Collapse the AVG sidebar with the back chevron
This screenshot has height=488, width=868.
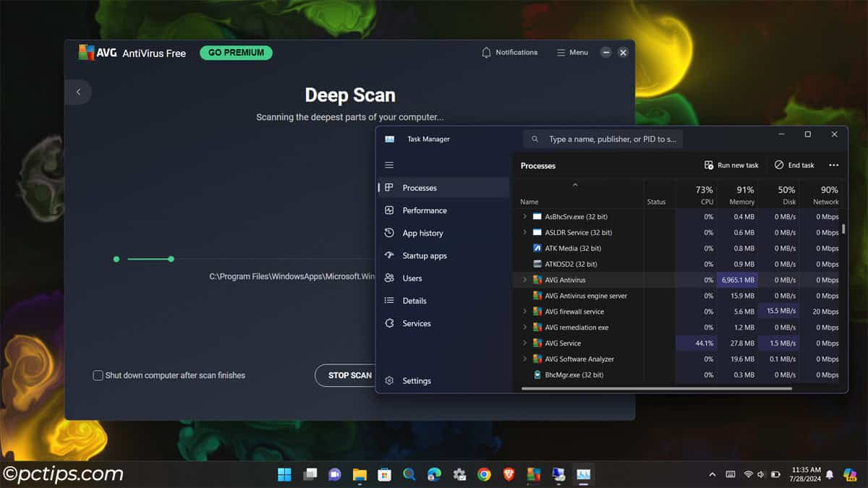(x=77, y=92)
